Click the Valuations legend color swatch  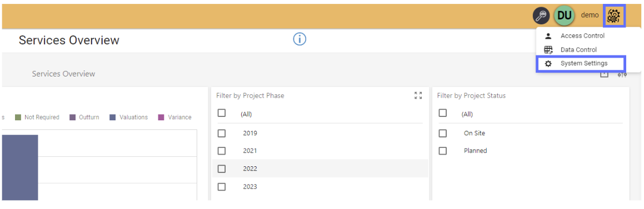tap(113, 117)
